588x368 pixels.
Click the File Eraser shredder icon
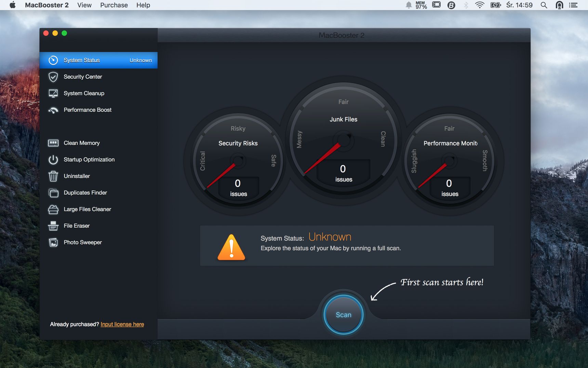point(53,226)
